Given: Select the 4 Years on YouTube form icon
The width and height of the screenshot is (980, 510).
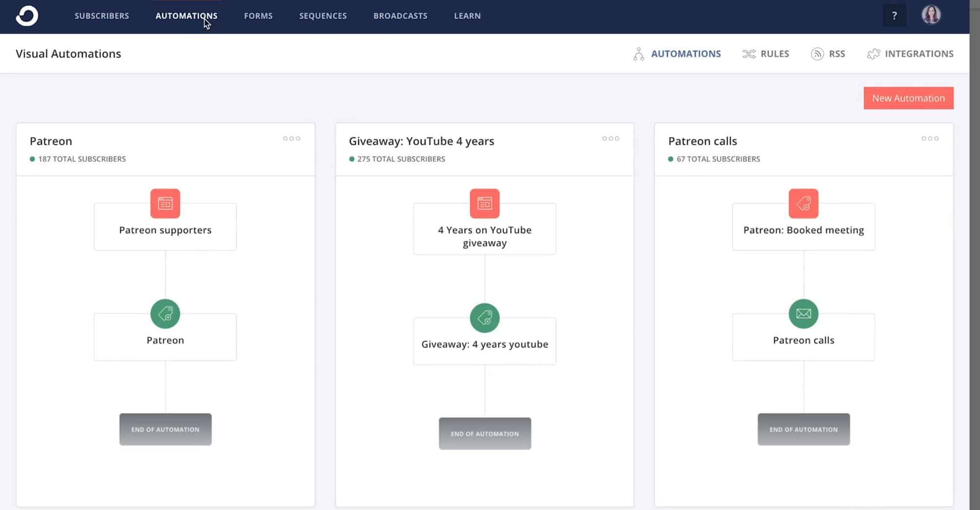Looking at the screenshot, I should [x=485, y=203].
